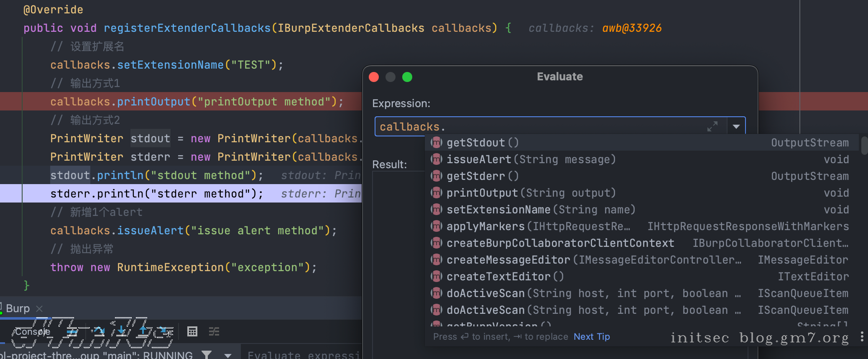Select the Burp debug session tab

[18, 308]
